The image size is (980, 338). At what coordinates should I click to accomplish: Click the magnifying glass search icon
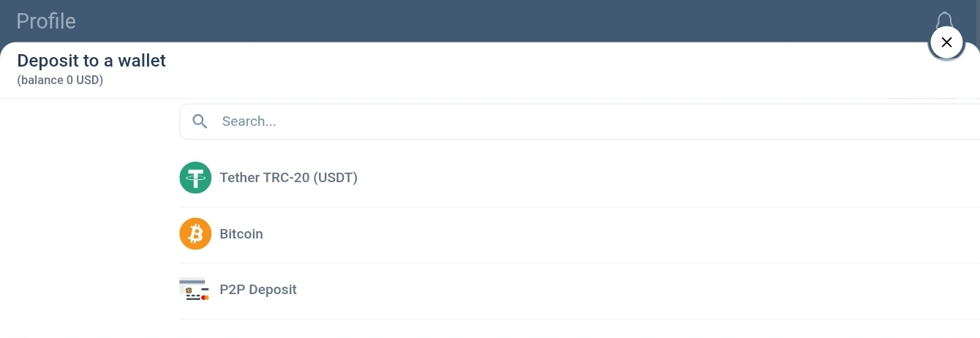click(200, 121)
